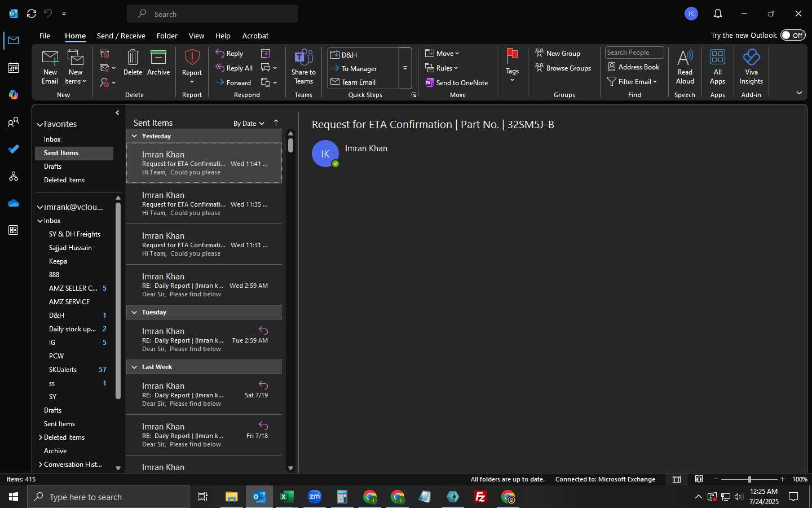
Task: Open To Do tasks checkmark icon
Action: 14,149
